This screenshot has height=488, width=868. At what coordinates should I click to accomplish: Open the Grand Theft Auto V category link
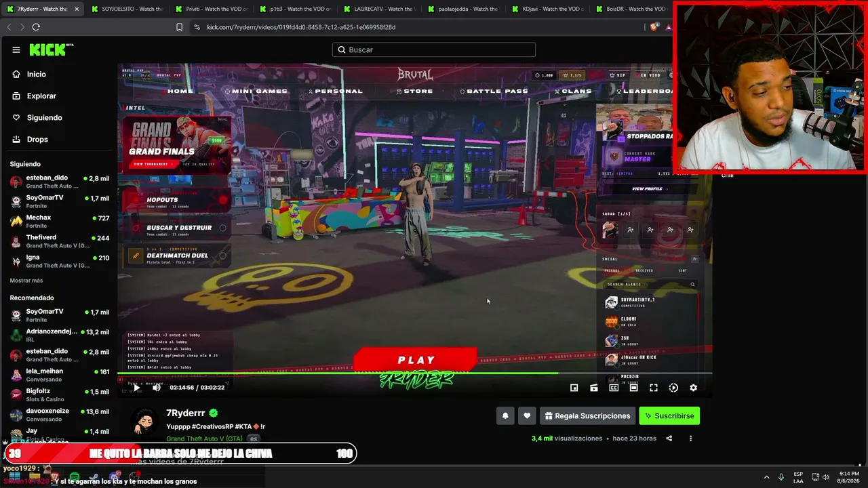204,439
